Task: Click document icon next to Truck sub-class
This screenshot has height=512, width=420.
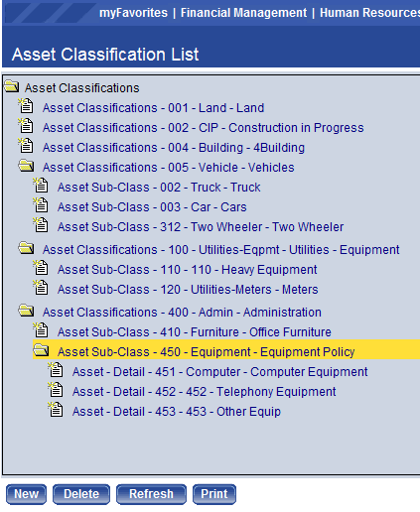Action: pyautogui.click(x=41, y=186)
